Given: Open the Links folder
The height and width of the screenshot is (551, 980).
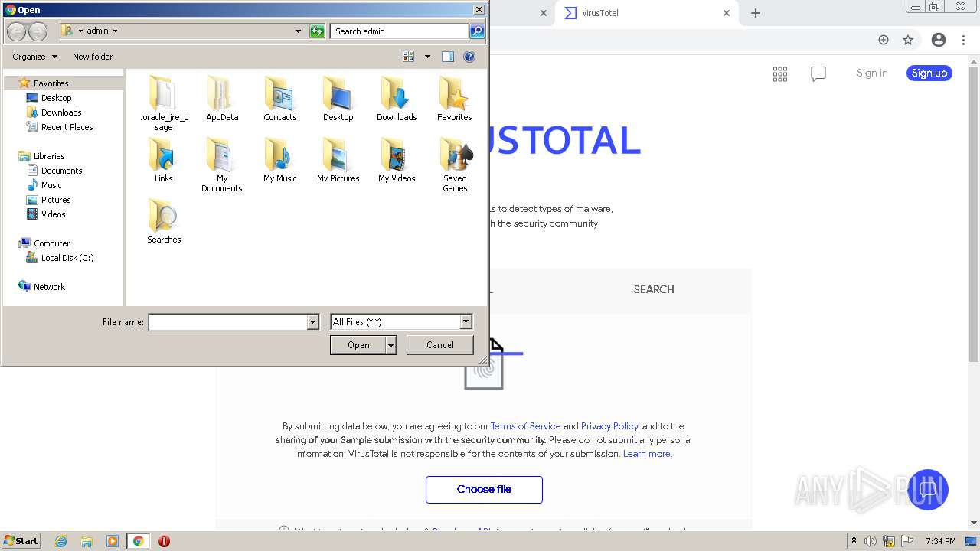Looking at the screenshot, I should coord(164,159).
